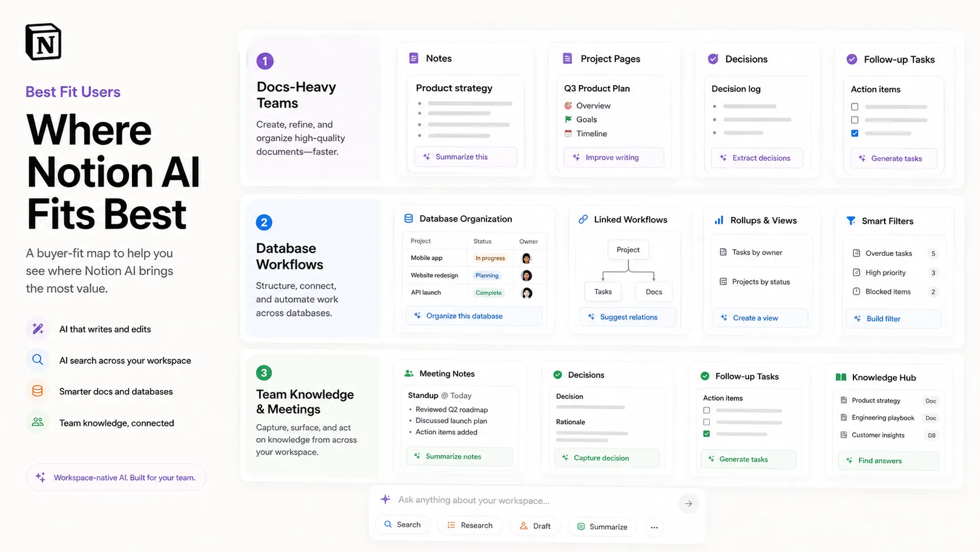Click the calendar icon beside Timeline
This screenshot has height=552, width=980.
[x=568, y=134]
